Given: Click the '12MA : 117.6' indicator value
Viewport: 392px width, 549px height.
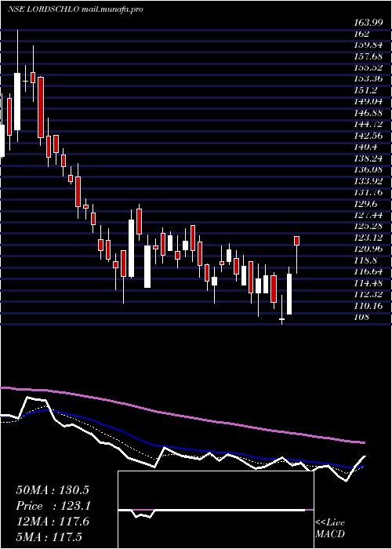Looking at the screenshot, I should 53,522.
